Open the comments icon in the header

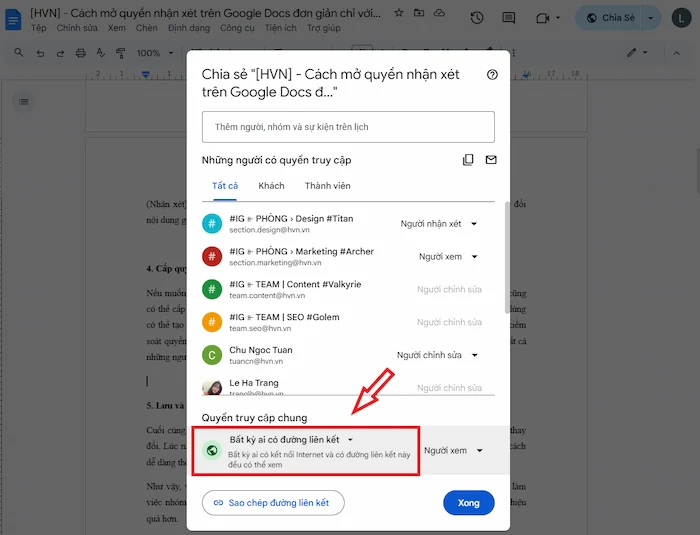click(509, 18)
